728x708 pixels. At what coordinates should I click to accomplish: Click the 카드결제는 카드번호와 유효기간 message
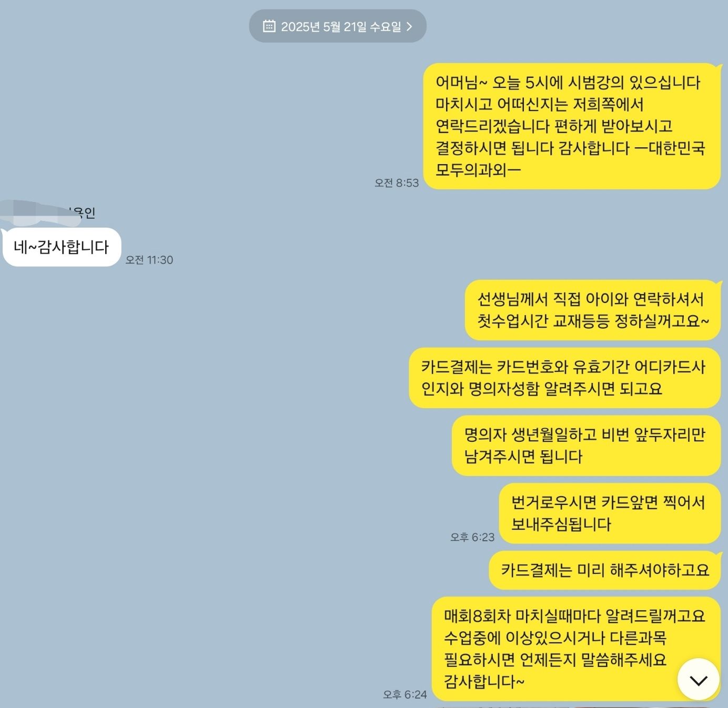pos(564,378)
